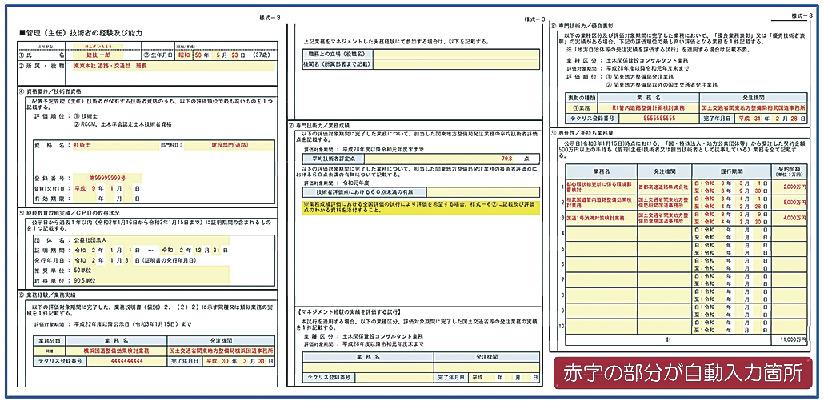Click the empty 有効期限 year field
Screen dimensions: 824x401
click(x=84, y=198)
